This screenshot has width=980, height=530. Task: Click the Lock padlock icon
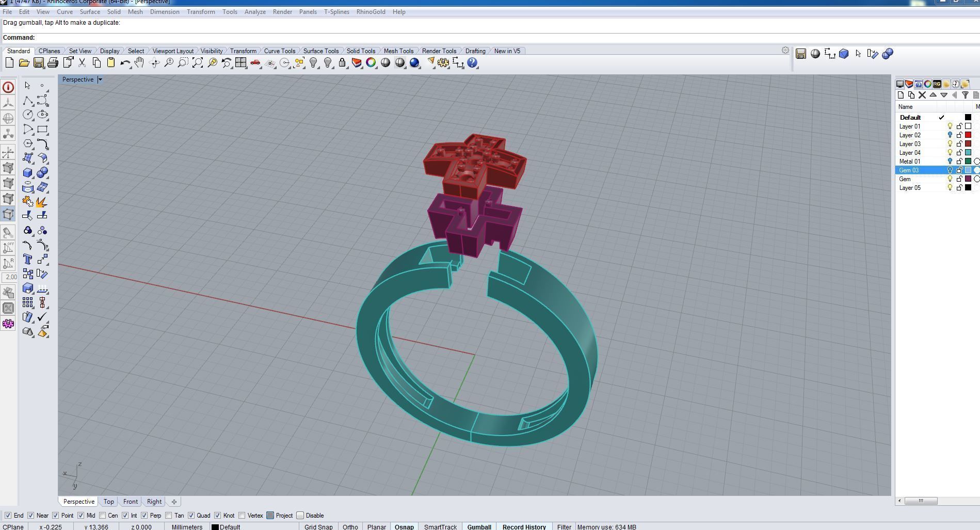pos(342,63)
